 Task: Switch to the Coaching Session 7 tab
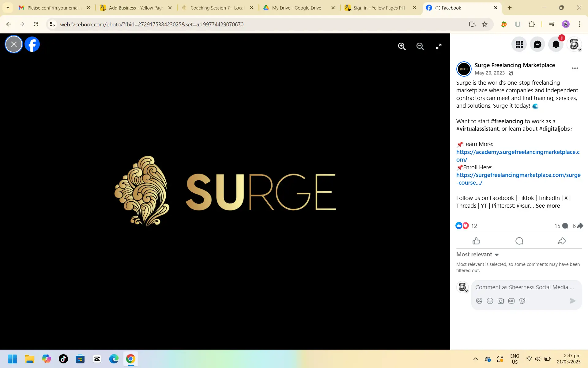tap(217, 8)
